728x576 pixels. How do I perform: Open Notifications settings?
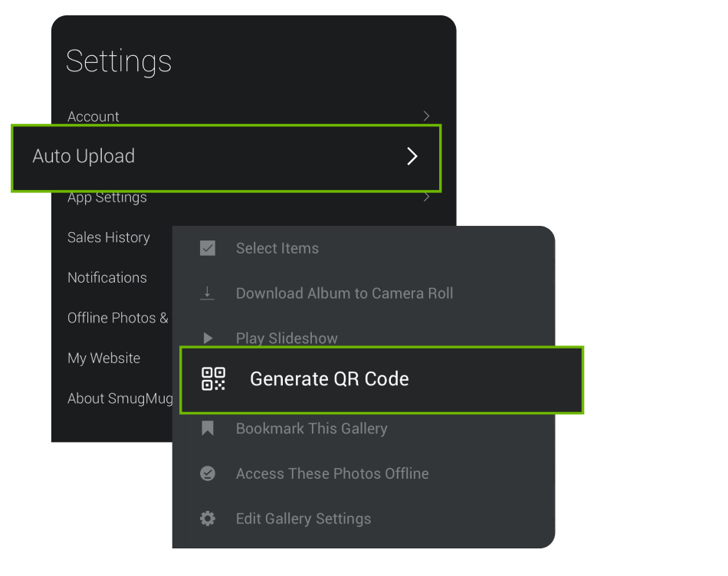(x=107, y=277)
